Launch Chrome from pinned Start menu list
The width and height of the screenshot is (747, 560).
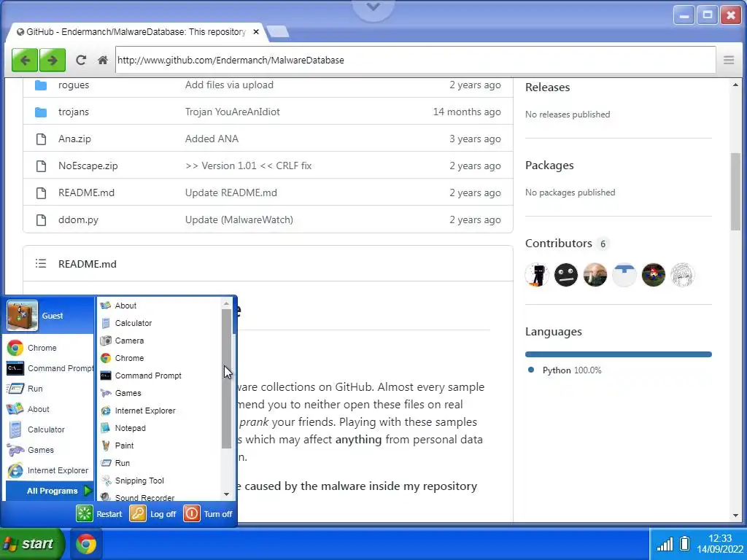[x=32, y=348]
